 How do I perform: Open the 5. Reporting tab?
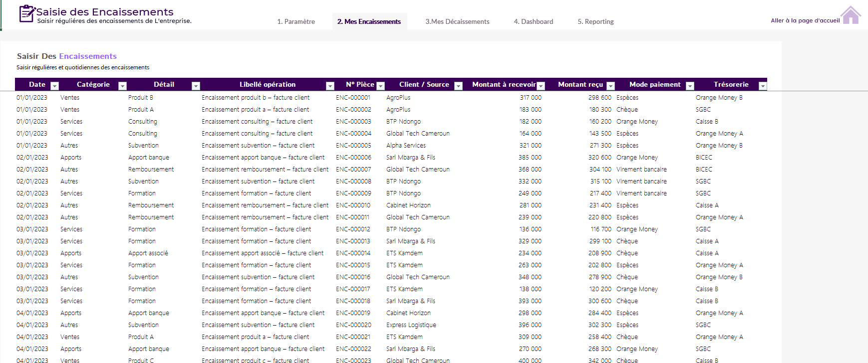tap(595, 21)
